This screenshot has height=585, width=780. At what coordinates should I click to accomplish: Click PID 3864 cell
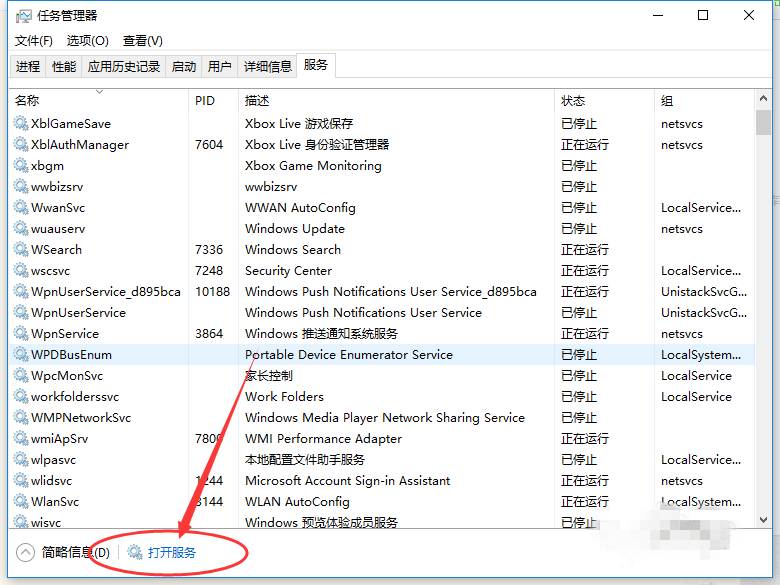tap(209, 333)
